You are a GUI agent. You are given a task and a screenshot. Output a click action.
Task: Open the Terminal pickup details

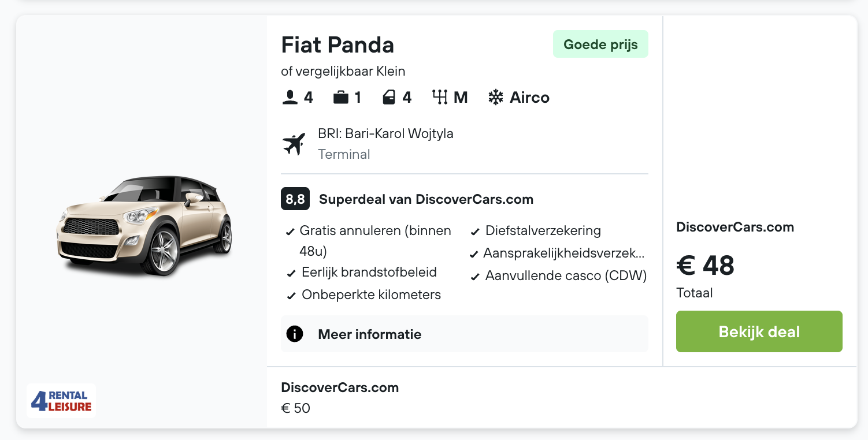[x=344, y=154]
